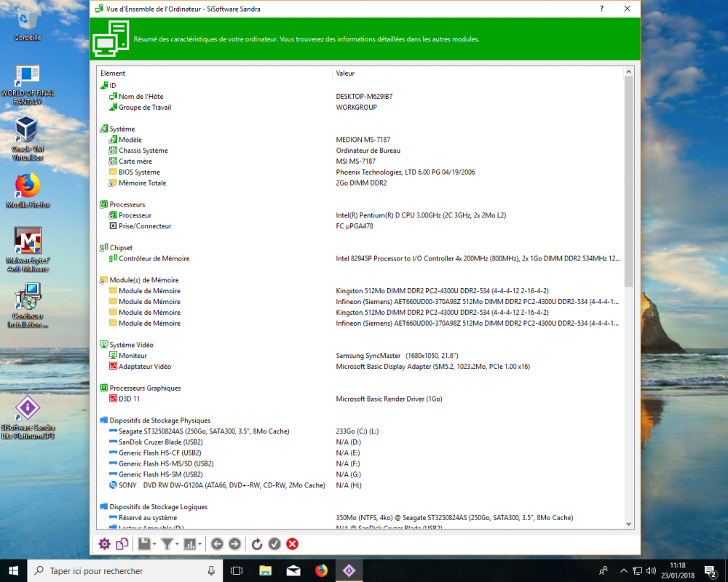This screenshot has width=728, height=582.
Task: Open the options gear in Sandra toolbar
Action: pyautogui.click(x=104, y=543)
